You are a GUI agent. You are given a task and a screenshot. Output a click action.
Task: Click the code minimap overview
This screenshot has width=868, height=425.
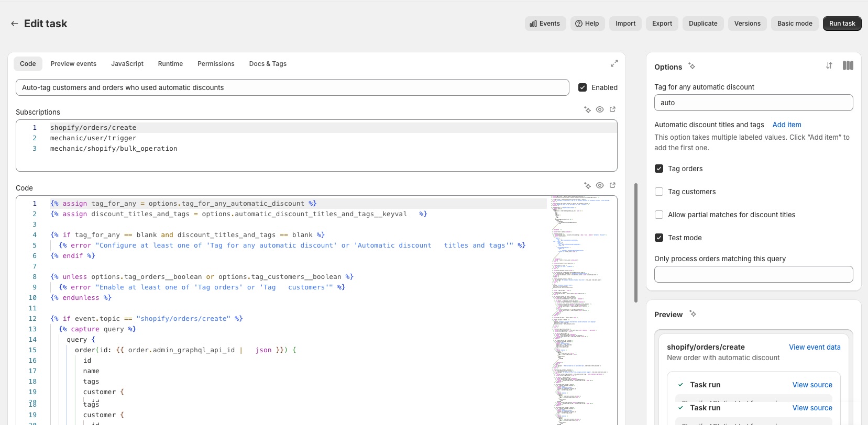click(x=580, y=310)
